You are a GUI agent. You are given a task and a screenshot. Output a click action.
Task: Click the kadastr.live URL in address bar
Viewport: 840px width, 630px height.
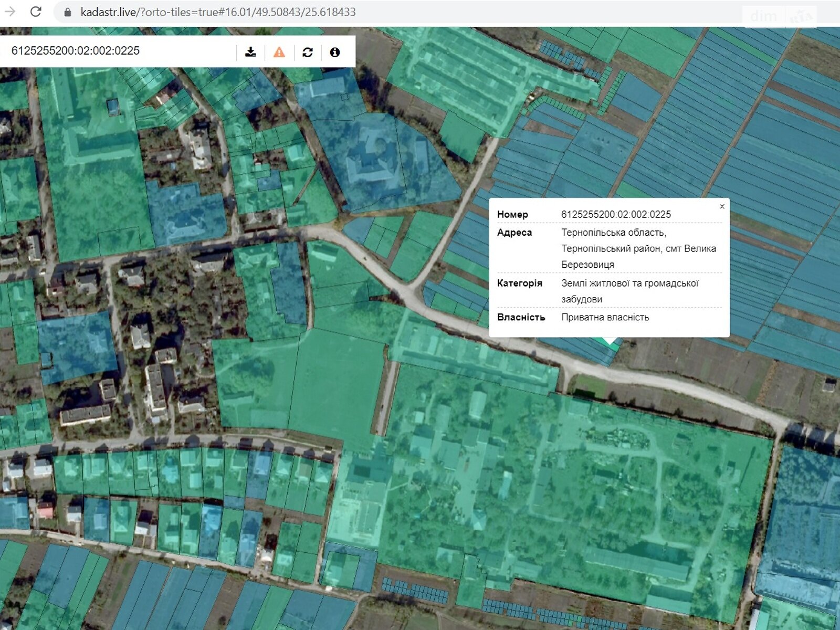pyautogui.click(x=218, y=12)
